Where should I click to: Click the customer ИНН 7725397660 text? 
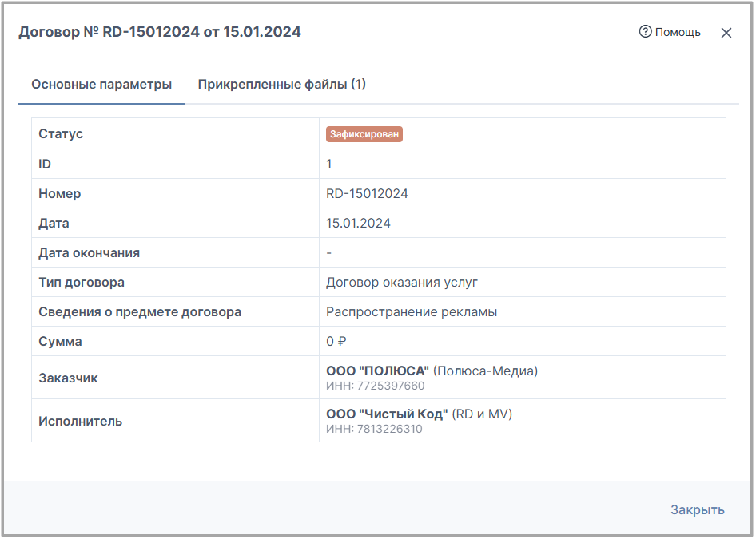click(x=375, y=386)
